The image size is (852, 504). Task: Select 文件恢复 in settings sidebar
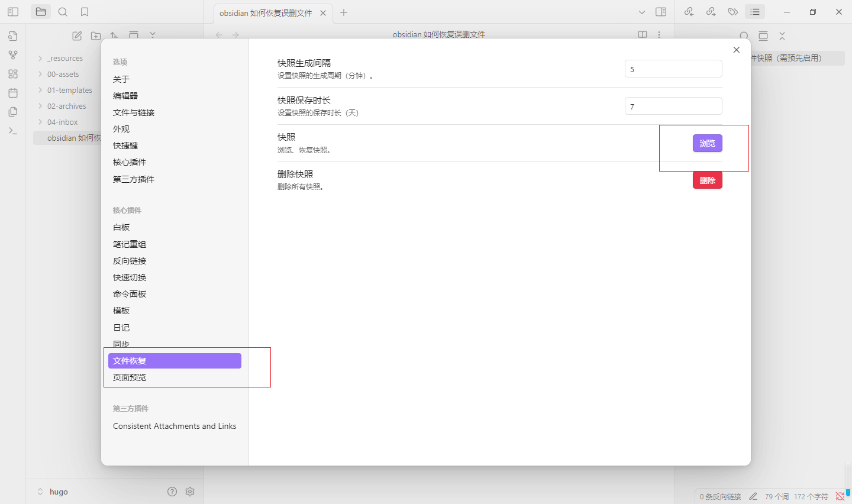(x=175, y=361)
